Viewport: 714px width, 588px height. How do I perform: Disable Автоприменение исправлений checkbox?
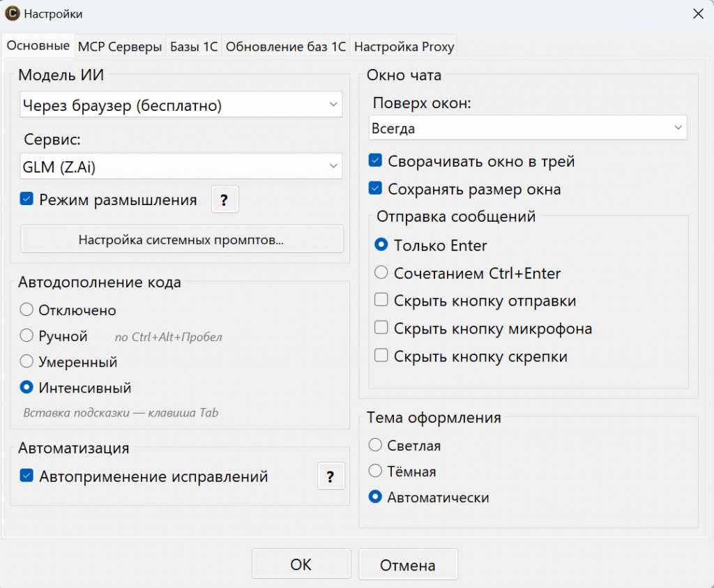(26, 476)
